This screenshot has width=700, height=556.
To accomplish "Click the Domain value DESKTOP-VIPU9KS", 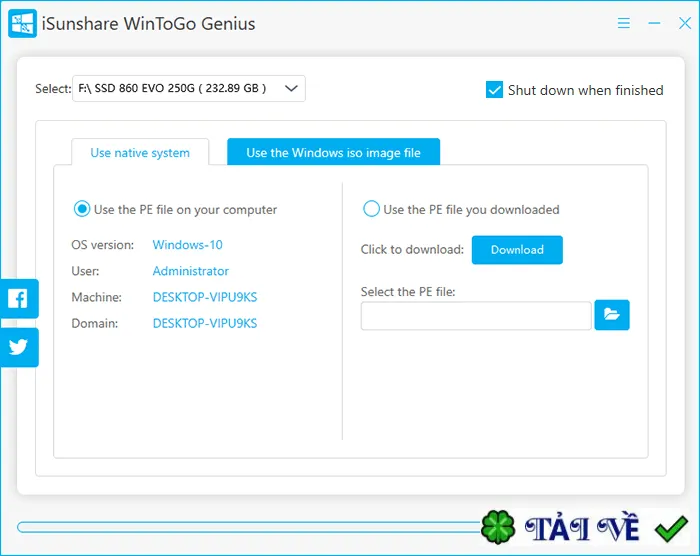I will [x=205, y=323].
